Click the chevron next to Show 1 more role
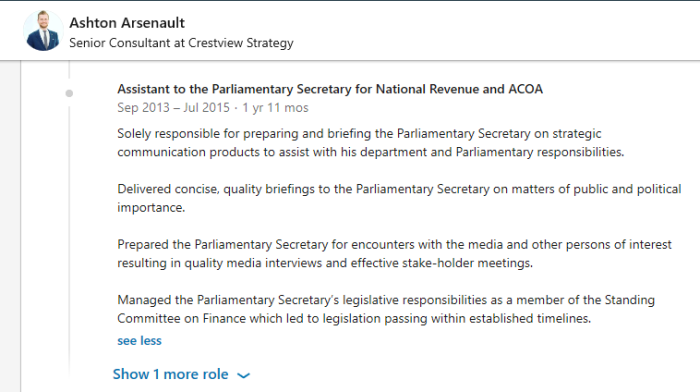Image resolution: width=700 pixels, height=392 pixels. click(243, 375)
